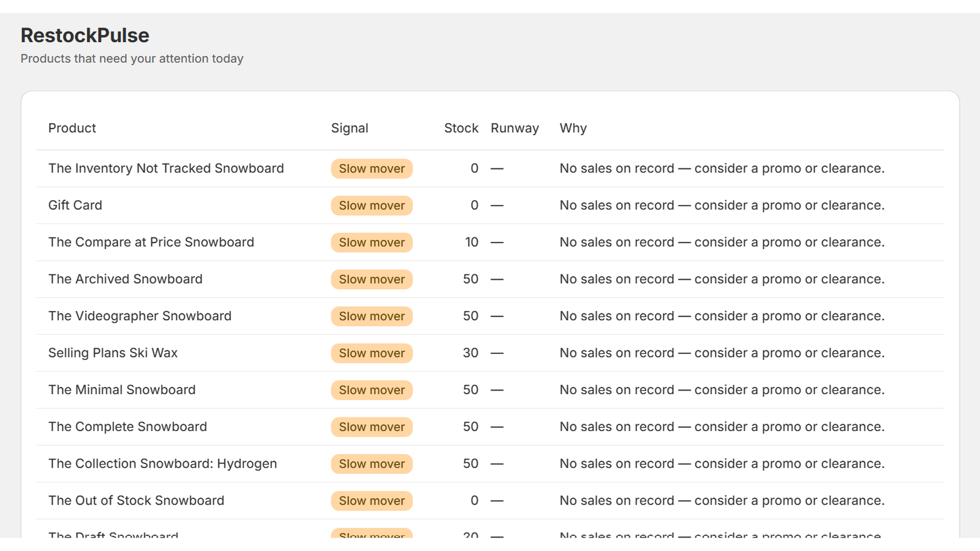Click stock value 10 for Compare at Price Snowboard
980x551 pixels.
click(x=472, y=242)
